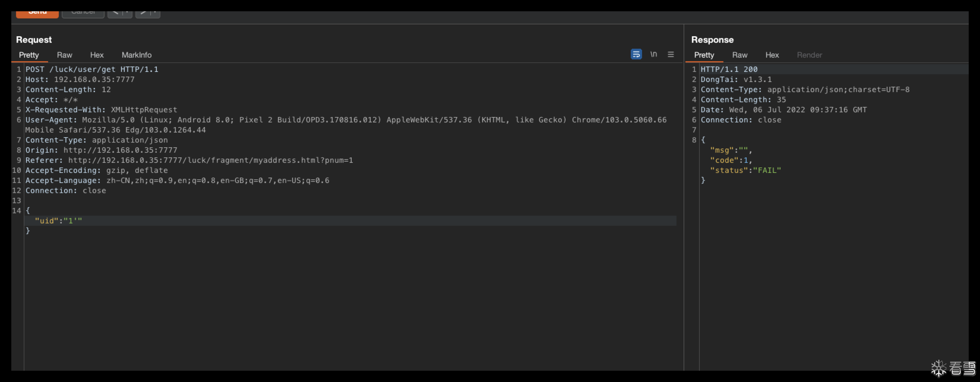
Task: Open the Response Render tab
Action: (x=809, y=55)
